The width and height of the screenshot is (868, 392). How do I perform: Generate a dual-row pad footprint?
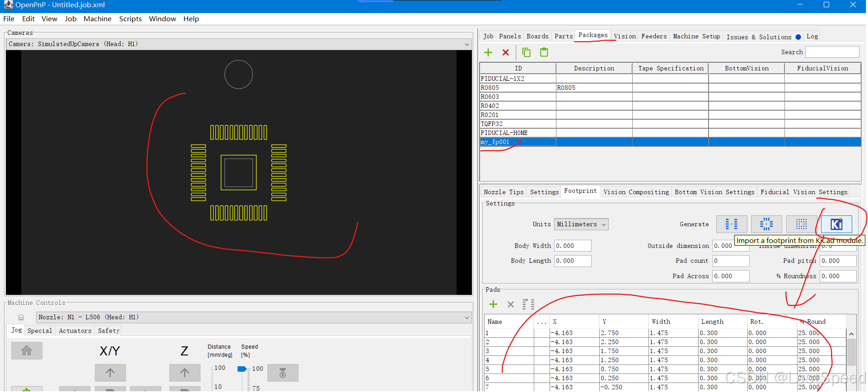(x=732, y=224)
